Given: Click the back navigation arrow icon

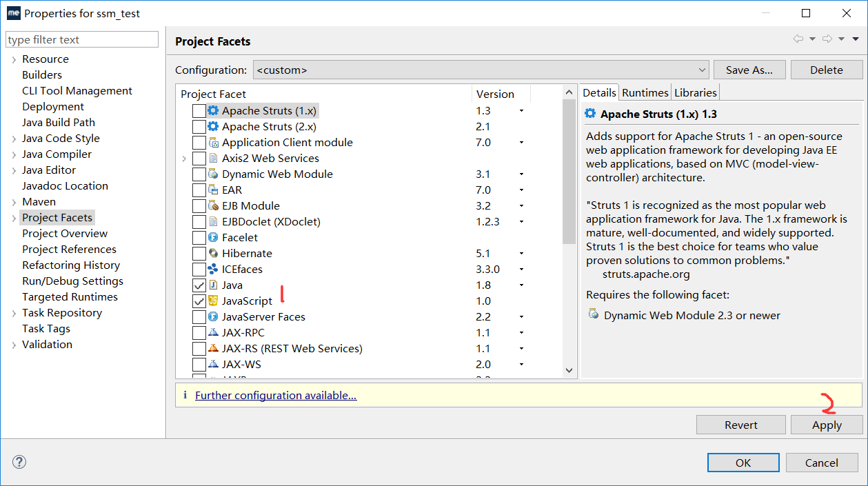Looking at the screenshot, I should 798,39.
